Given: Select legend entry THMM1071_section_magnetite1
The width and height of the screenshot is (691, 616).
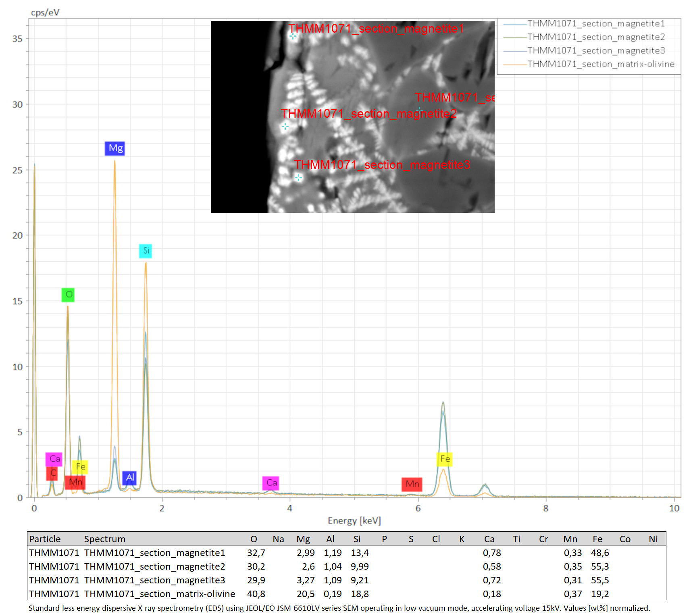Looking at the screenshot, I should coord(596,24).
